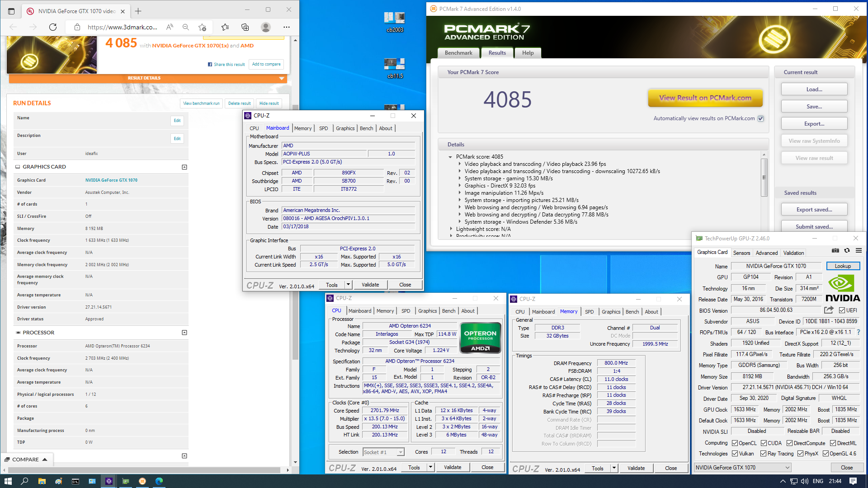Toggle the UEFI checkbox in GPU-Z
This screenshot has width=868, height=488.
pyautogui.click(x=842, y=310)
